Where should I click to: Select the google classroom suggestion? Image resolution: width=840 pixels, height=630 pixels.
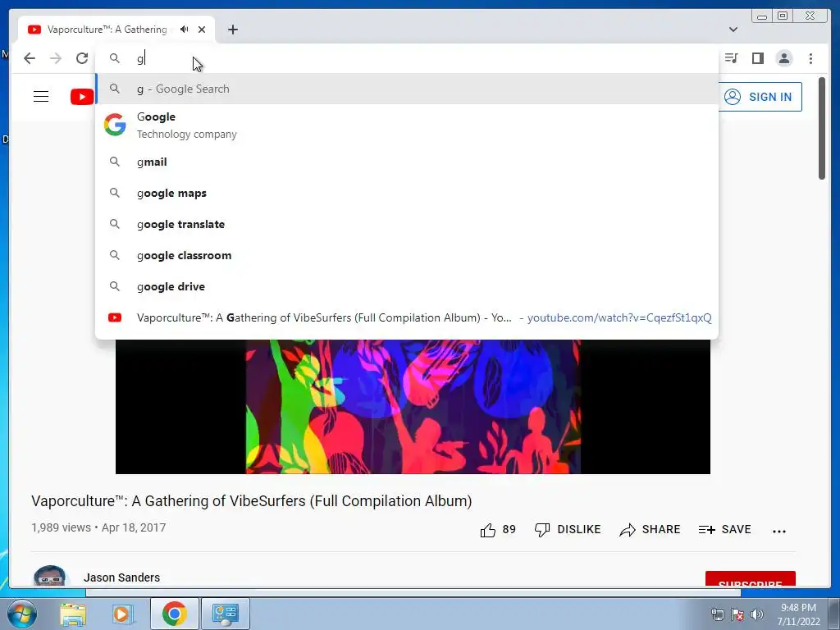point(407,255)
